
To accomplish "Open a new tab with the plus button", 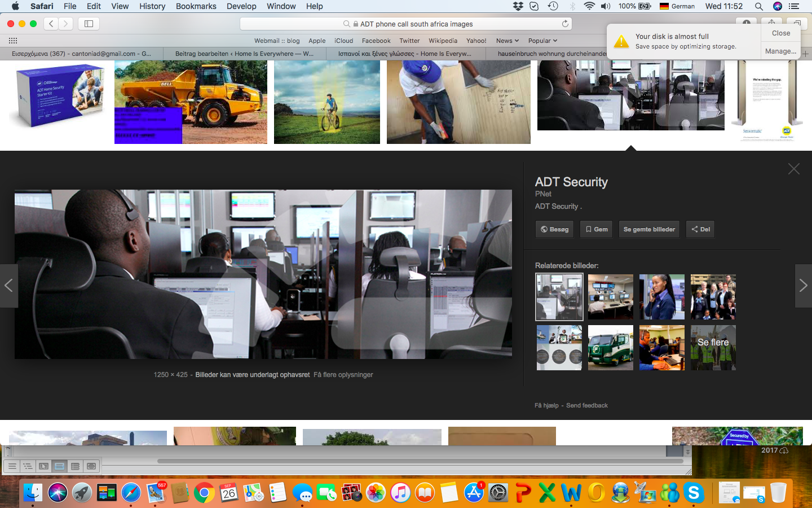I will pos(806,54).
